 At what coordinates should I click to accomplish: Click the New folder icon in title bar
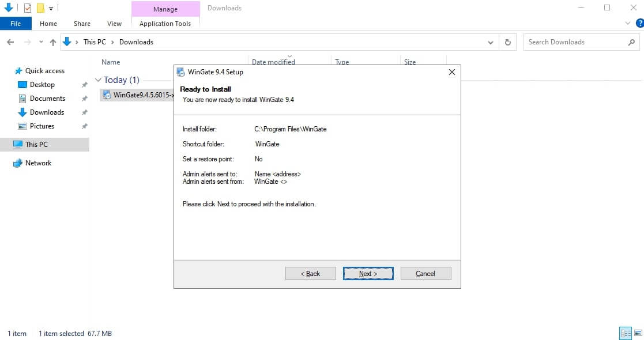[40, 8]
